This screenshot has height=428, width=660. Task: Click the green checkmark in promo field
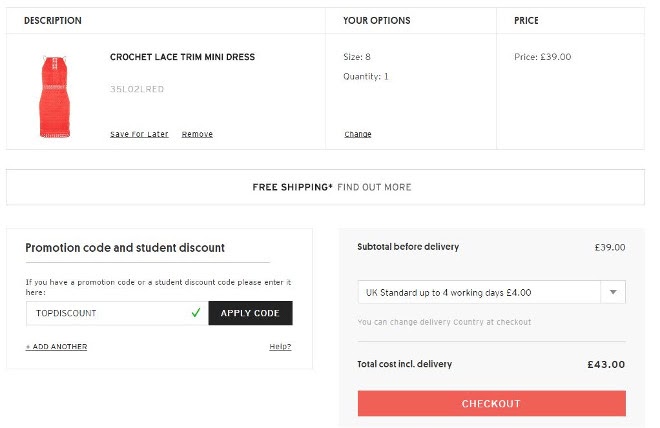click(x=196, y=313)
